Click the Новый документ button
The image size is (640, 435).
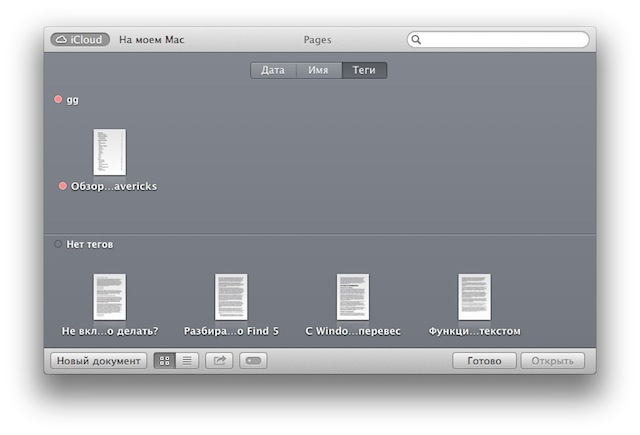[x=98, y=361]
